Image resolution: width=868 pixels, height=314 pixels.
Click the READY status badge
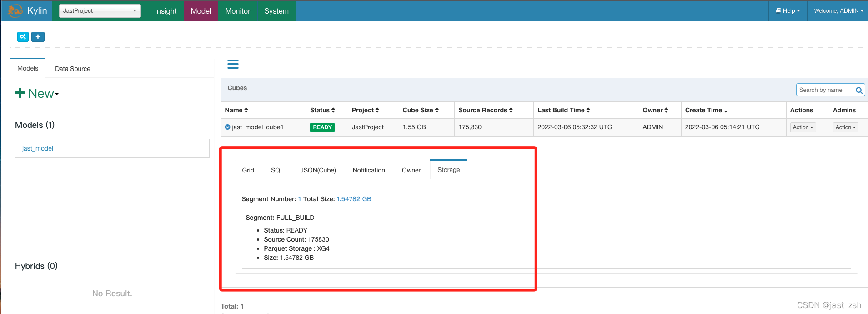(x=322, y=127)
